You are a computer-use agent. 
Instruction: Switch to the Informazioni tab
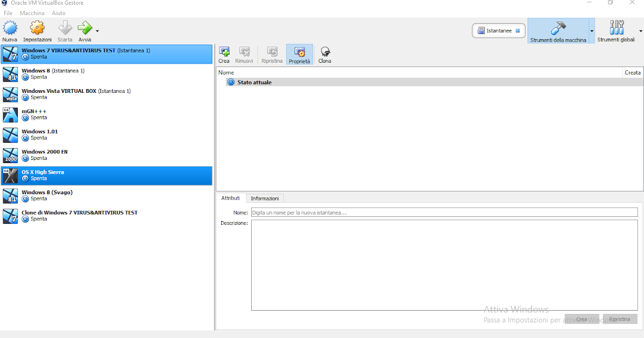click(265, 198)
